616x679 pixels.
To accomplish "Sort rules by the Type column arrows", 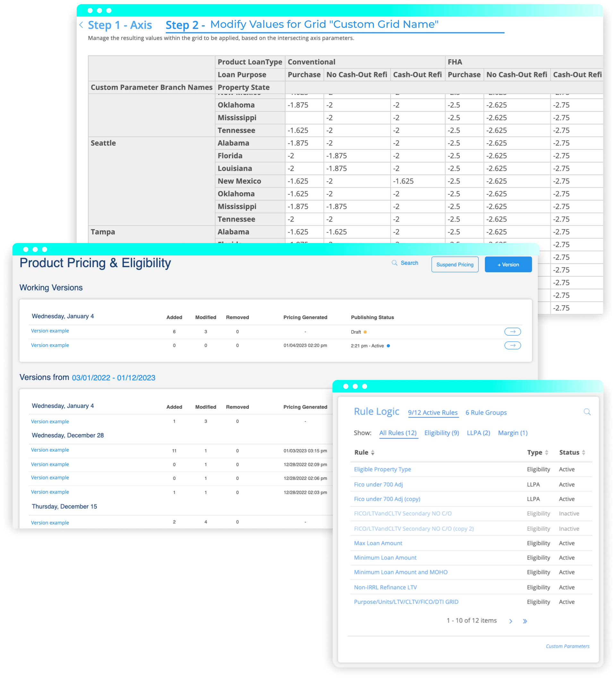I will (546, 453).
